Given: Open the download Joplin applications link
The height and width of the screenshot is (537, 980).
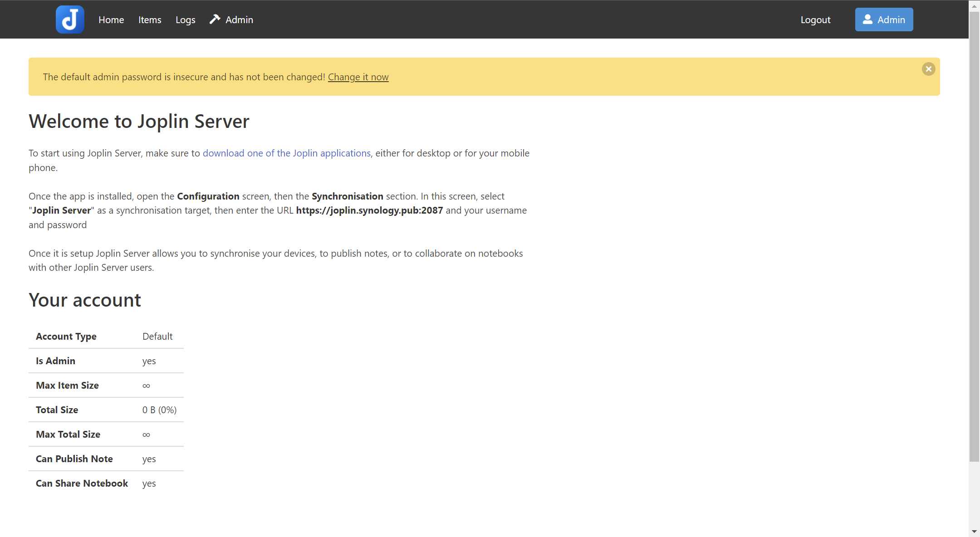Looking at the screenshot, I should (287, 153).
